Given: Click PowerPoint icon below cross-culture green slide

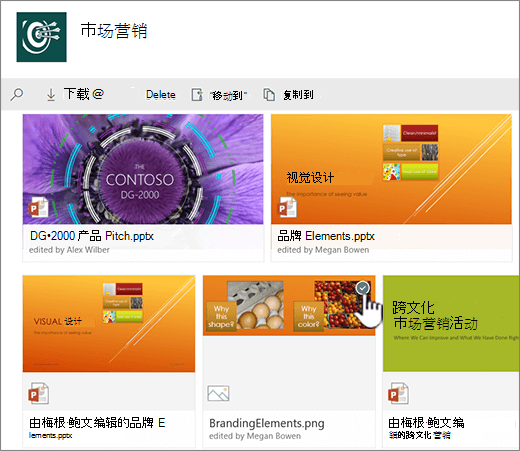Looking at the screenshot, I should (x=398, y=393).
